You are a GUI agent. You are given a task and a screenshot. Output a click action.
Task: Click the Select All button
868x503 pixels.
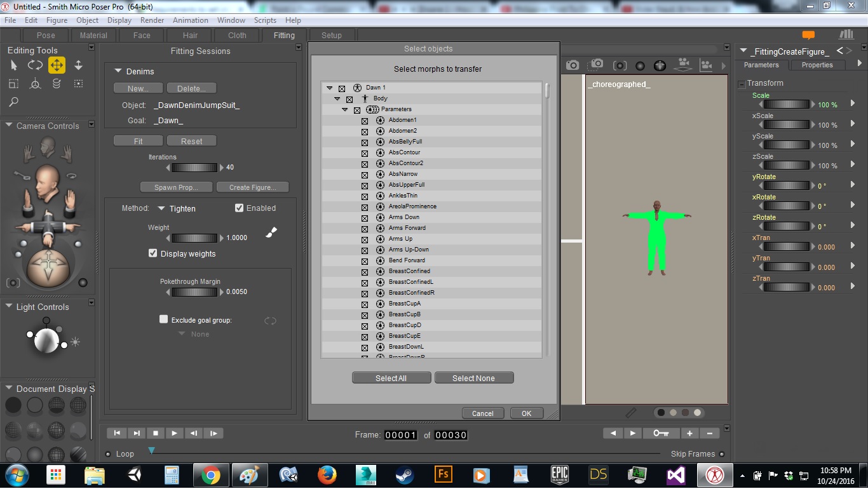(x=391, y=378)
